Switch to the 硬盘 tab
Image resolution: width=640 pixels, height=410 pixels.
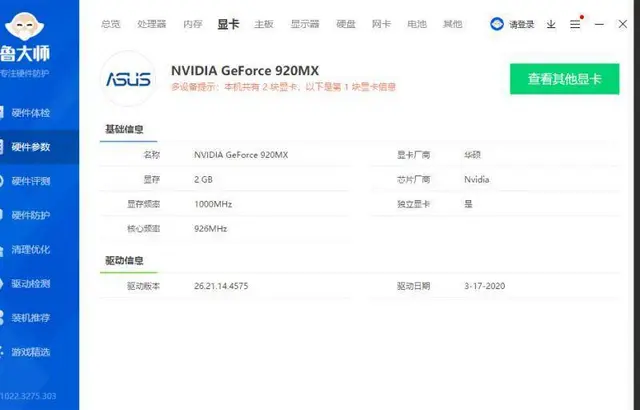(x=346, y=24)
